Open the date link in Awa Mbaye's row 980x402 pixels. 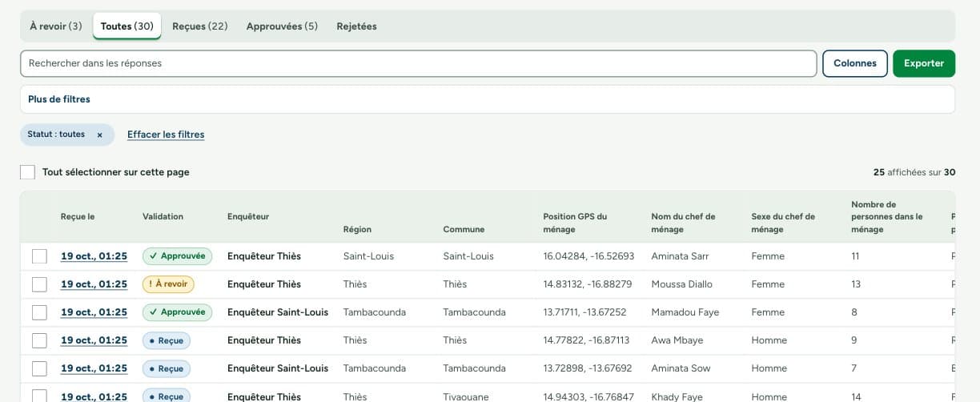coord(94,340)
